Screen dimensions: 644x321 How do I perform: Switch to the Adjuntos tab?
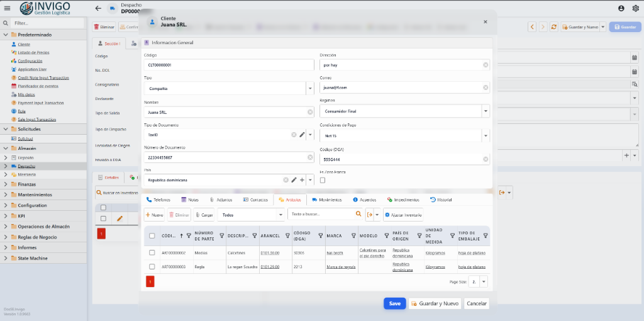(221, 200)
